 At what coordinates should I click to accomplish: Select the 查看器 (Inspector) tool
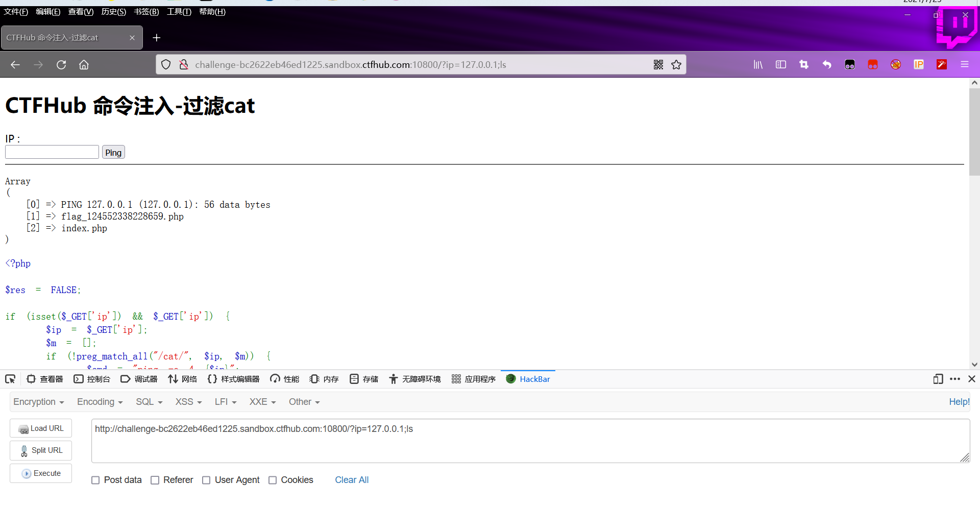(x=45, y=379)
